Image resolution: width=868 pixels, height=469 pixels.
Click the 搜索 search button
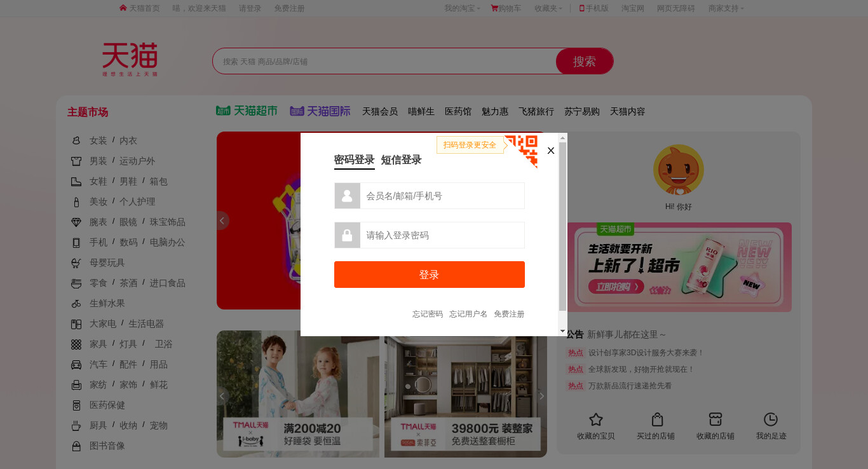point(585,61)
